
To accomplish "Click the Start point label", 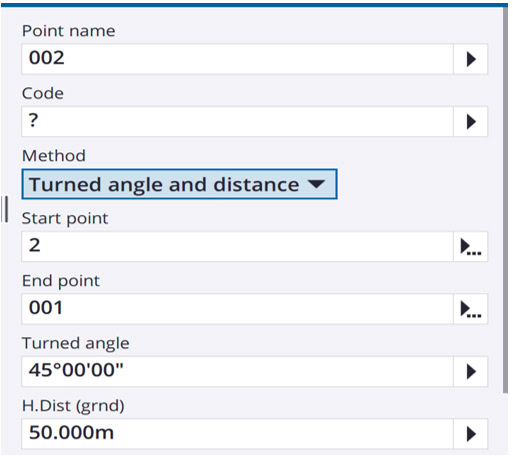I will click(65, 220).
